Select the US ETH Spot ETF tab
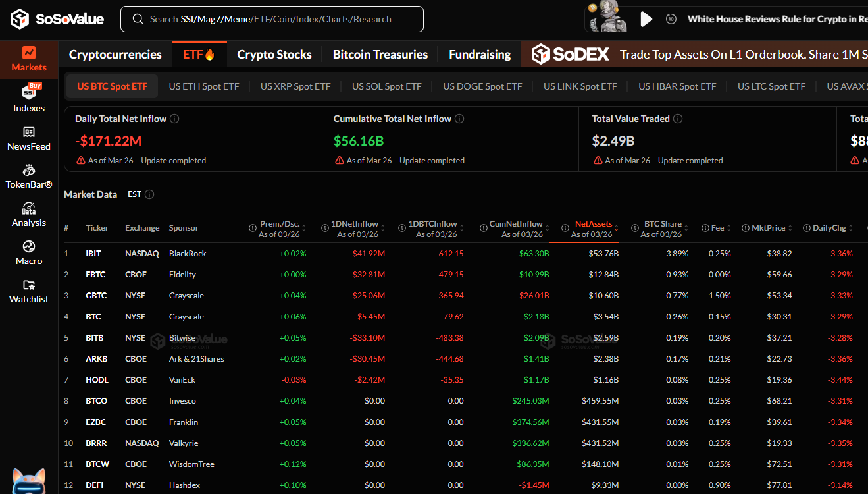The height and width of the screenshot is (494, 868). pos(204,86)
